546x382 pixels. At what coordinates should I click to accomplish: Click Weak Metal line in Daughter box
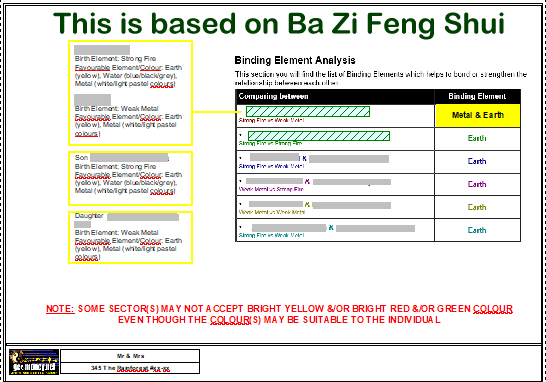click(116, 232)
